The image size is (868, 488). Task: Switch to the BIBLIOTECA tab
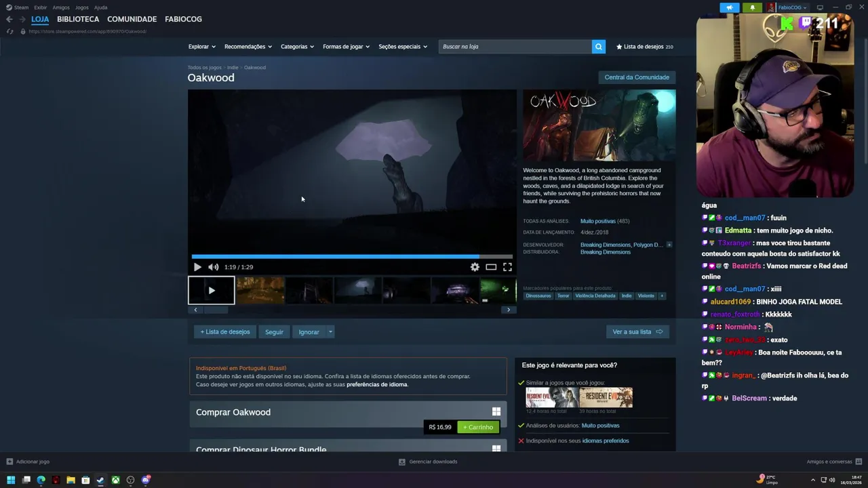tap(78, 19)
